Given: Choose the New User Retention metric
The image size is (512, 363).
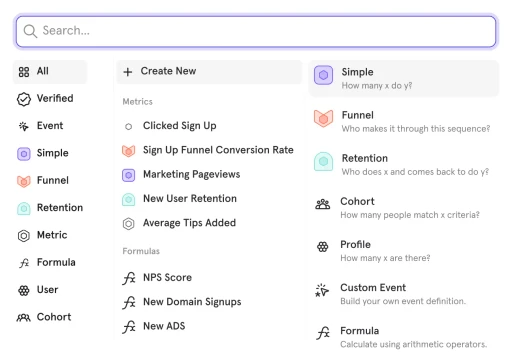Looking at the screenshot, I should point(190,199).
